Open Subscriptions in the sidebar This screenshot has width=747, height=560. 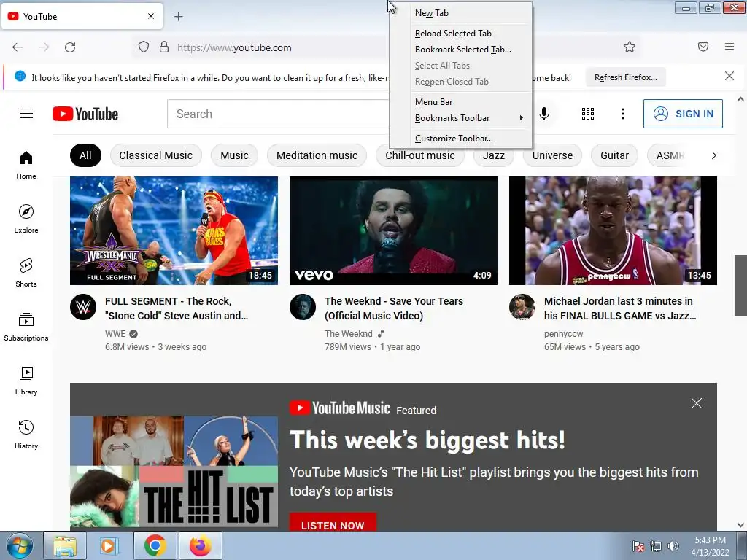pos(26,327)
